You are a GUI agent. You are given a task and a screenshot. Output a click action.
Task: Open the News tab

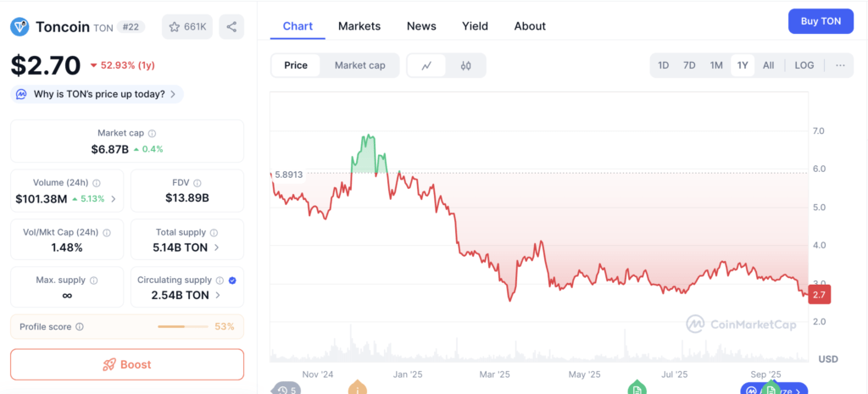421,26
